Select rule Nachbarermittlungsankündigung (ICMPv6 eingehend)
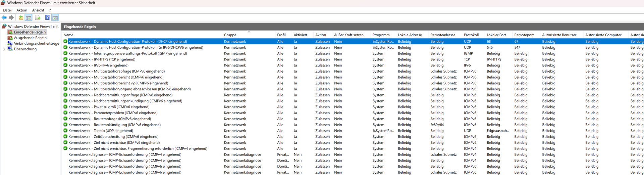644x175 pixels. 125,101
